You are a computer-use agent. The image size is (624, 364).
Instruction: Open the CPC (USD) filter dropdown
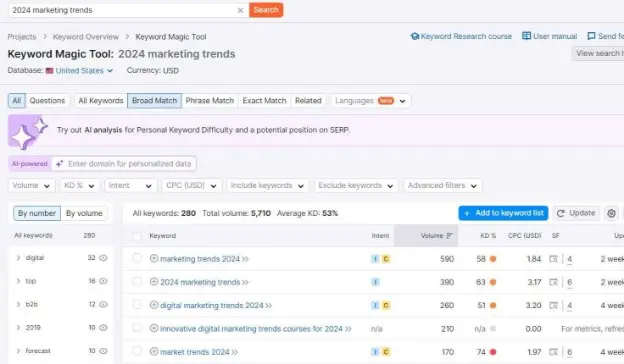point(191,186)
